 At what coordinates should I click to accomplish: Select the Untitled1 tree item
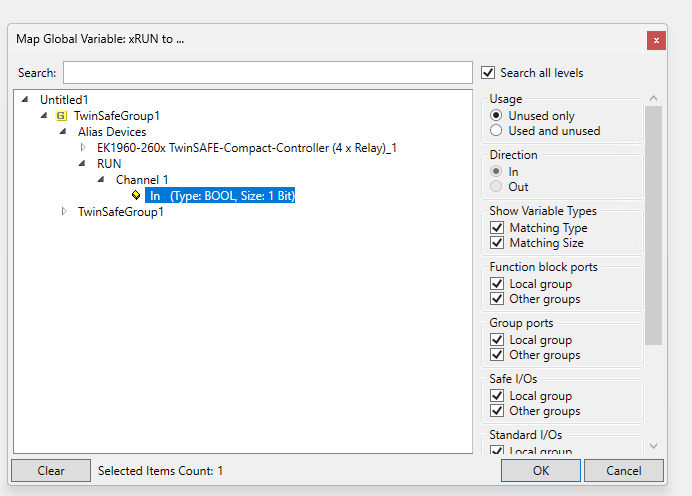(64, 100)
